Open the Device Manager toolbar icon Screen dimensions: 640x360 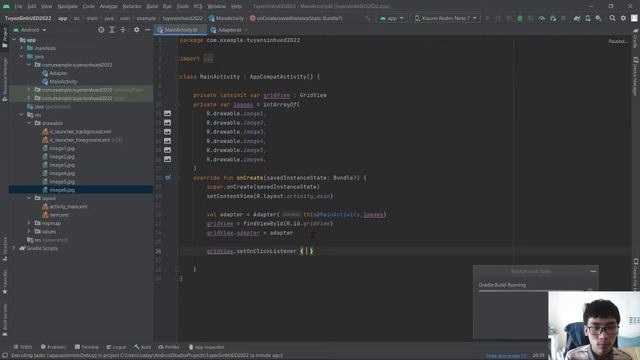point(588,18)
